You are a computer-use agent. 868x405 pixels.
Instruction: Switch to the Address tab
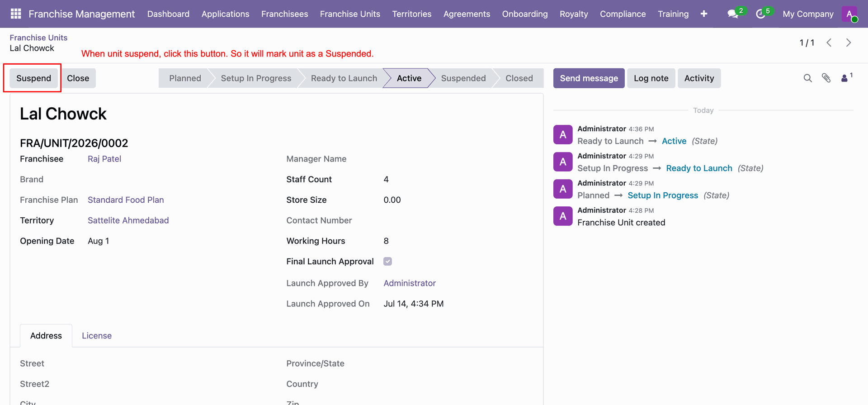pos(46,336)
